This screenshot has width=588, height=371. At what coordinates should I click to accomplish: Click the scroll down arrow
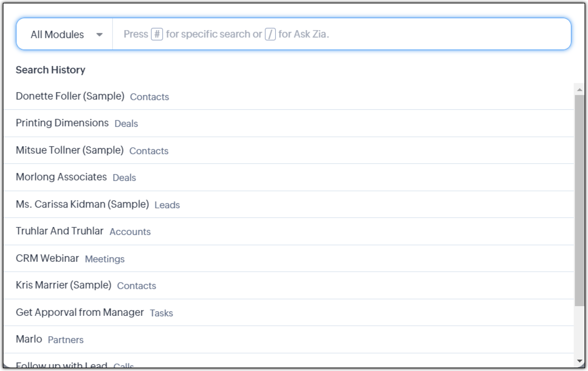click(x=579, y=361)
